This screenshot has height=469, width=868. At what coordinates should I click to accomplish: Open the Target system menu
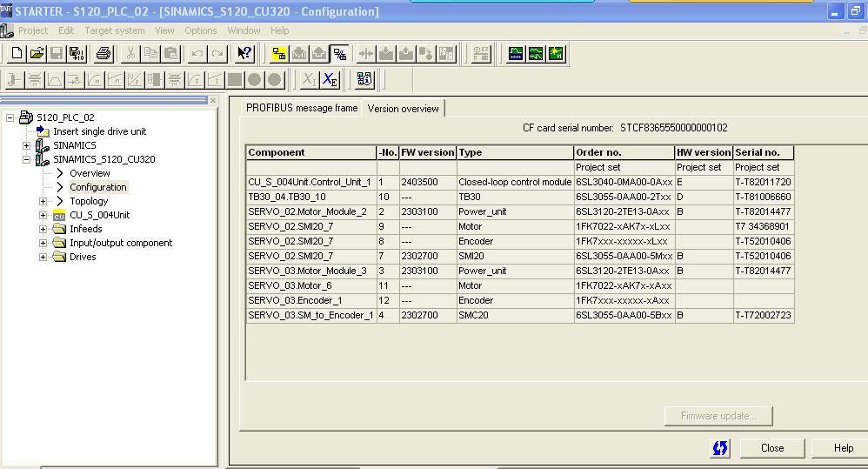[x=115, y=30]
